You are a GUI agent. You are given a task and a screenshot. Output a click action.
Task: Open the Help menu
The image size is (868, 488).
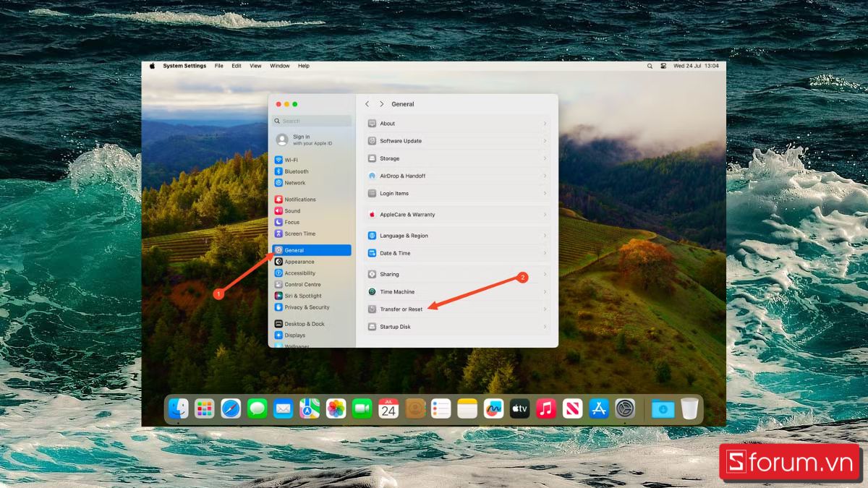click(x=303, y=65)
